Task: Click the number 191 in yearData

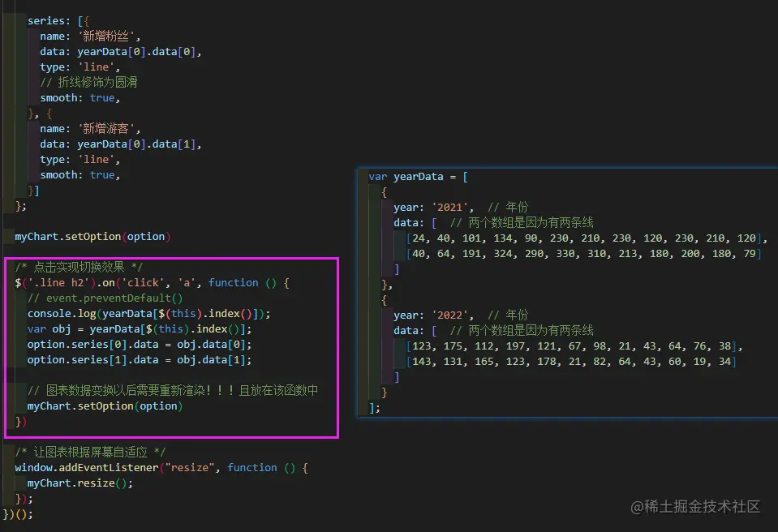Action: 471,254
